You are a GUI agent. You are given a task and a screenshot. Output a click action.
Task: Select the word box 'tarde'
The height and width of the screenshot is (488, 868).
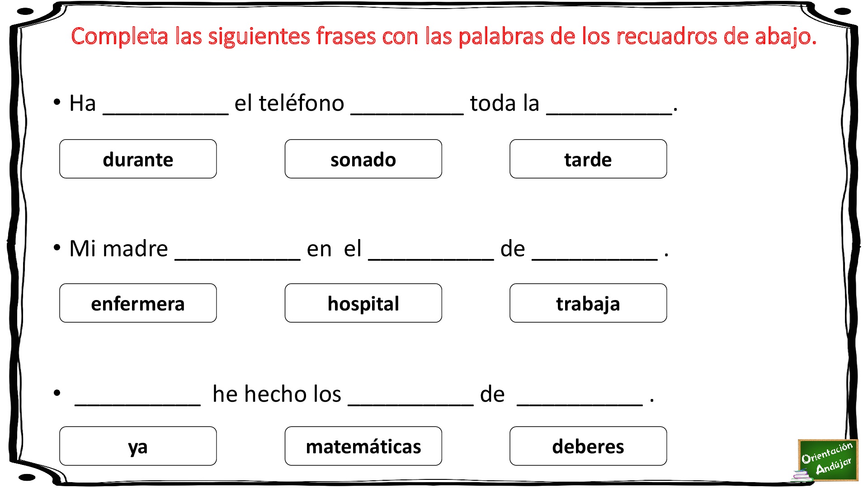pyautogui.click(x=588, y=159)
